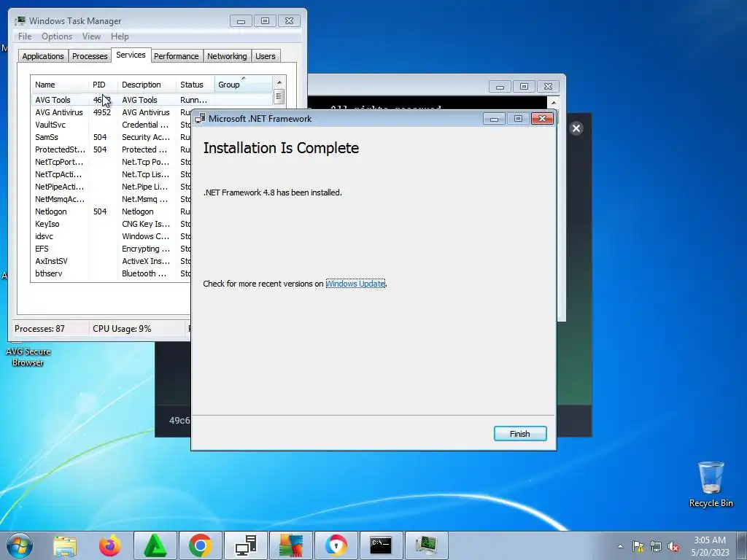Open Help menu in Task Manager
Screen dimensions: 747x560
[120, 36]
